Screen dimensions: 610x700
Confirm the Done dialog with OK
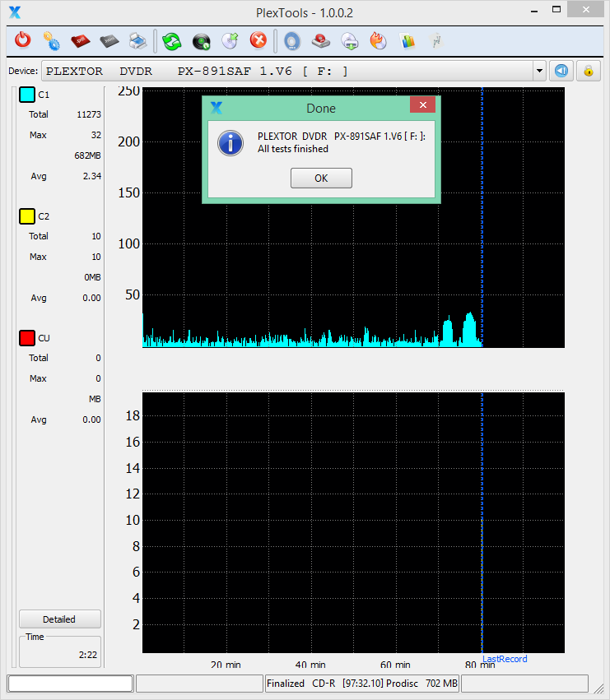[x=321, y=178]
